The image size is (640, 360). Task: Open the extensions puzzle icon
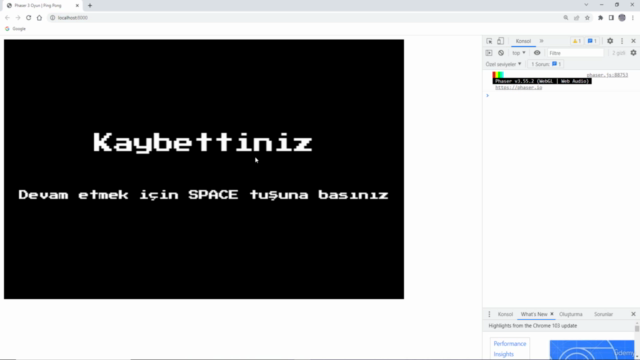click(600, 18)
